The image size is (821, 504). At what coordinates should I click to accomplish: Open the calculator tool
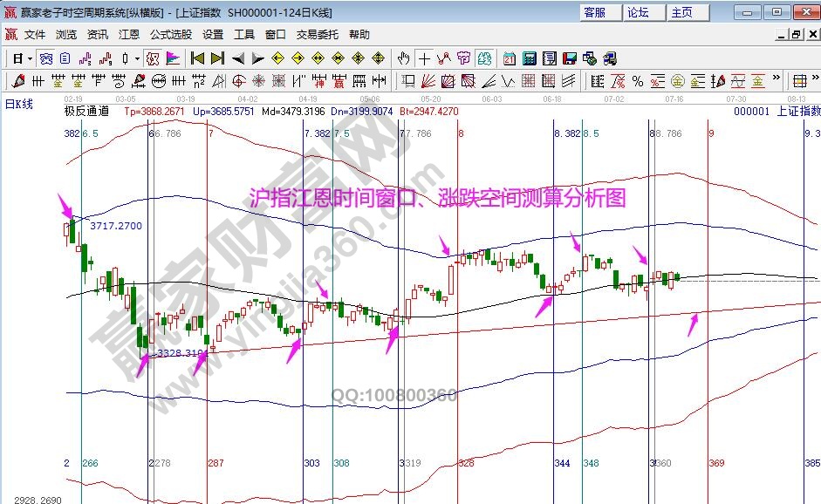(529, 58)
